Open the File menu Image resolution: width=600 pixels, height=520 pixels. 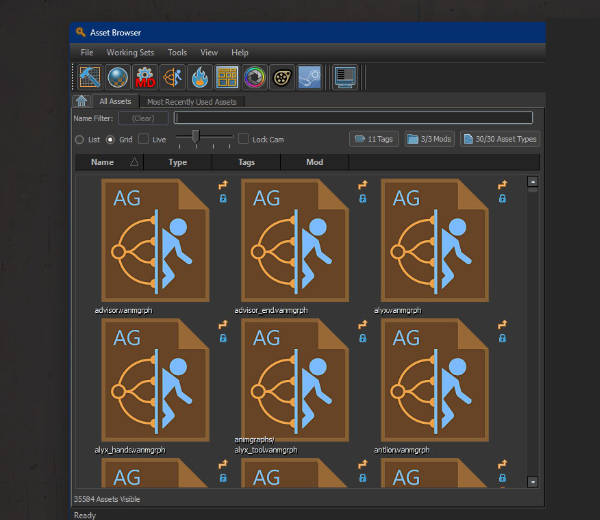pyautogui.click(x=87, y=52)
